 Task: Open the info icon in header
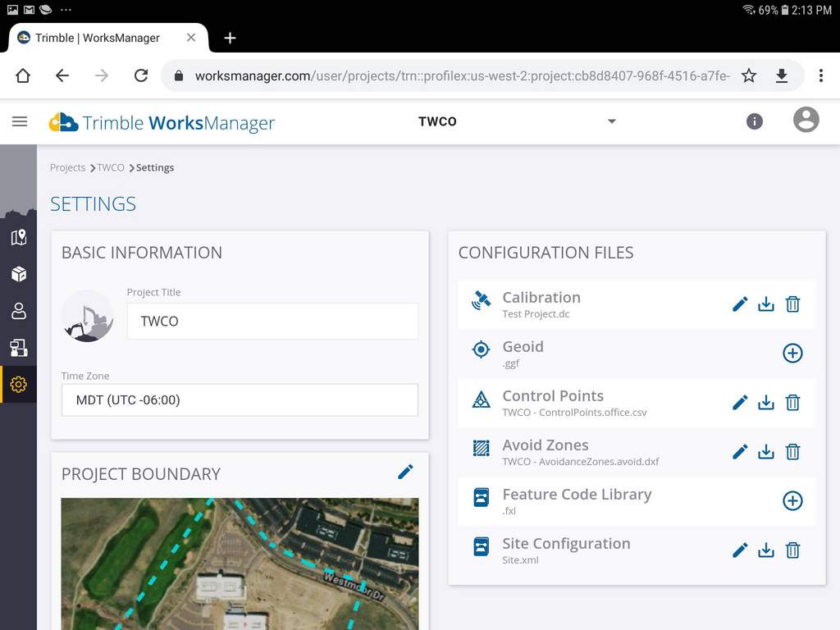click(x=755, y=121)
